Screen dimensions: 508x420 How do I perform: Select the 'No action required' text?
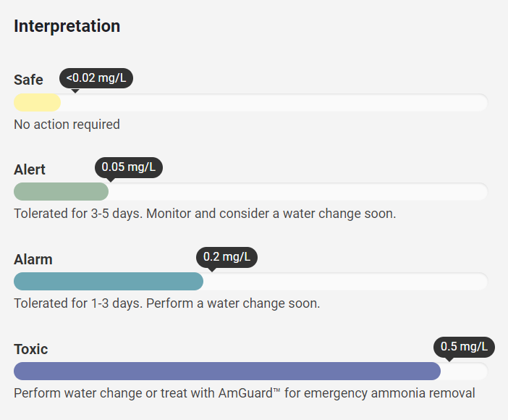[67, 125]
